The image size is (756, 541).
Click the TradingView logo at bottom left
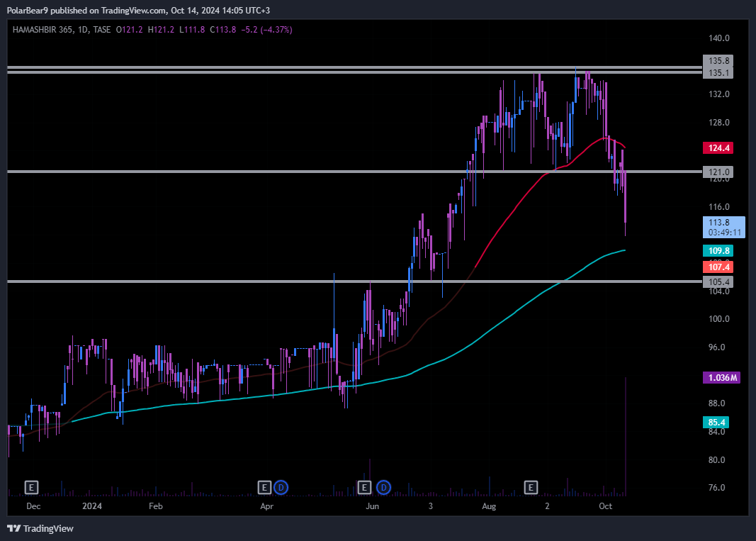point(40,528)
